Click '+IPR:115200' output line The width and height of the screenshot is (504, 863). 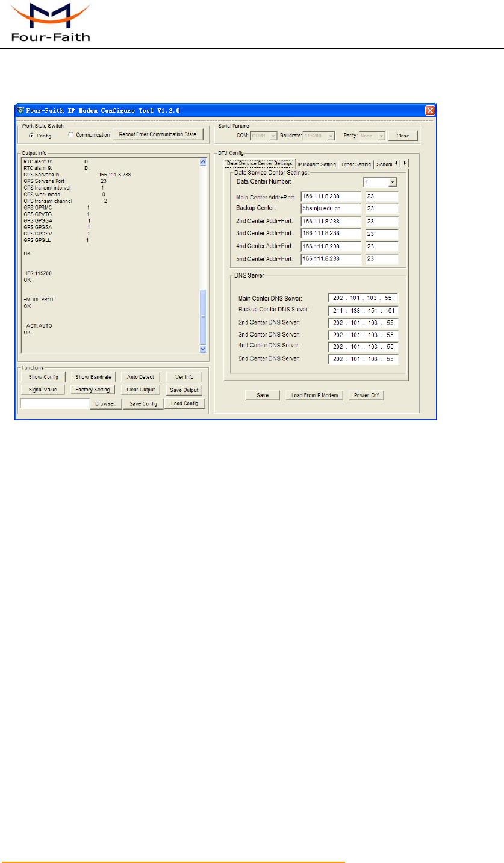click(x=38, y=273)
